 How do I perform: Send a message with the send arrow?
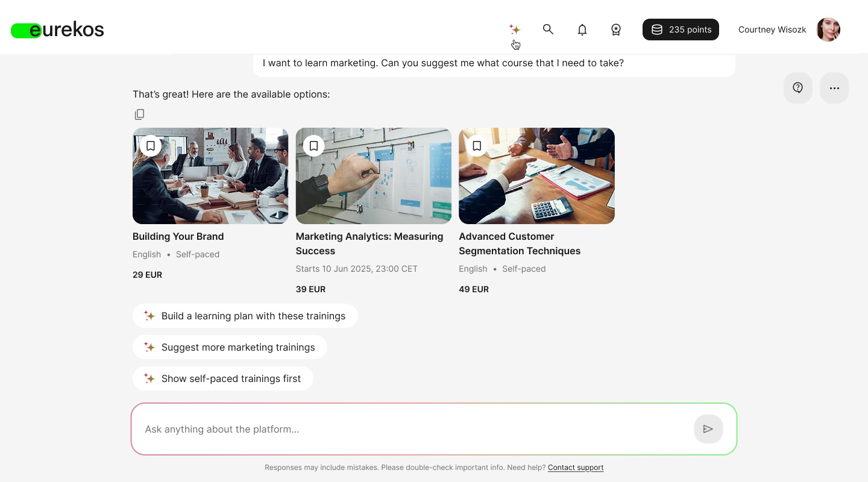point(708,428)
